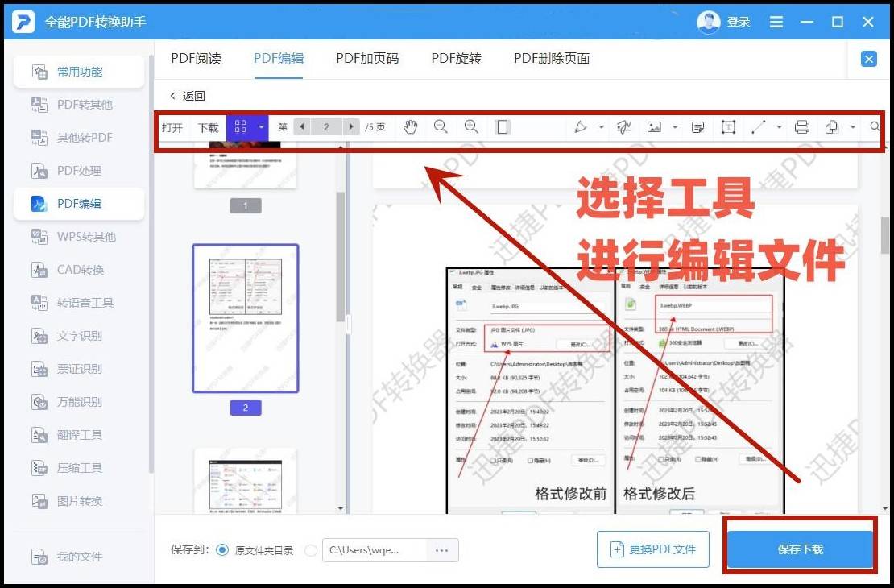The width and height of the screenshot is (894, 588).
Task: Select page 3 thumbnail
Action: (245, 480)
